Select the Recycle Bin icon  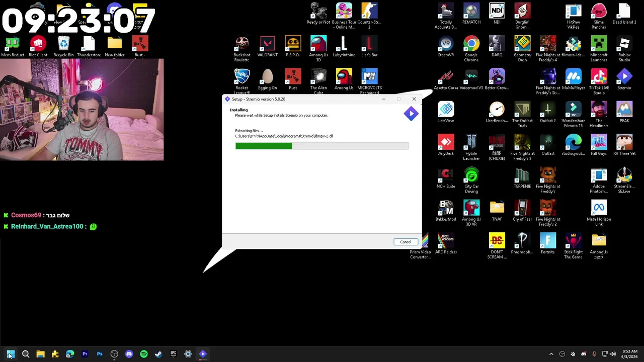point(63,47)
